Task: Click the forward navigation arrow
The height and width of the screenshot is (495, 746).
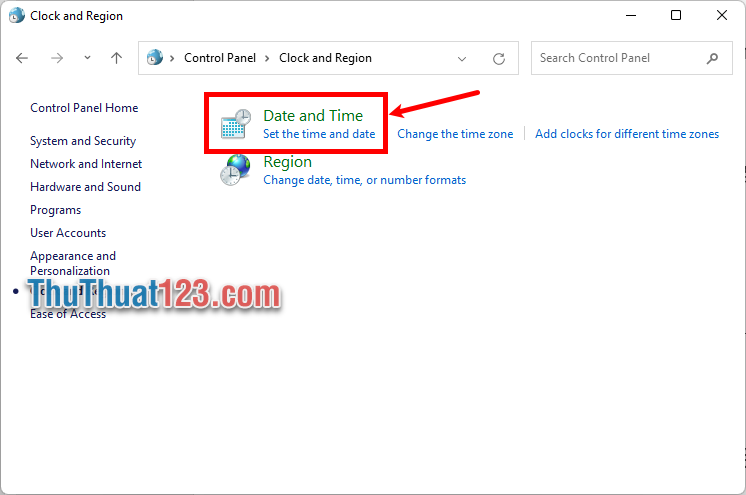Action: tap(57, 58)
